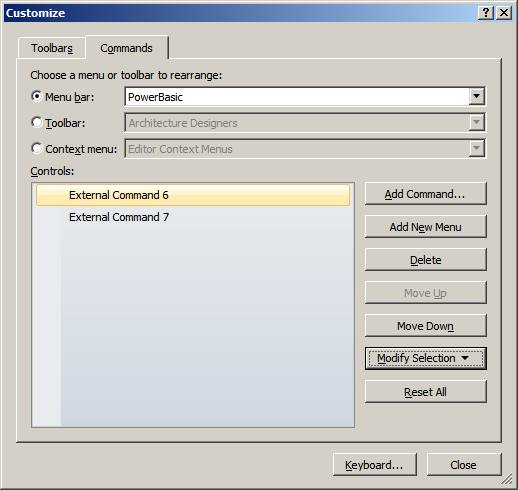The width and height of the screenshot is (518, 490).
Task: Click the help question mark icon
Action: coord(486,13)
